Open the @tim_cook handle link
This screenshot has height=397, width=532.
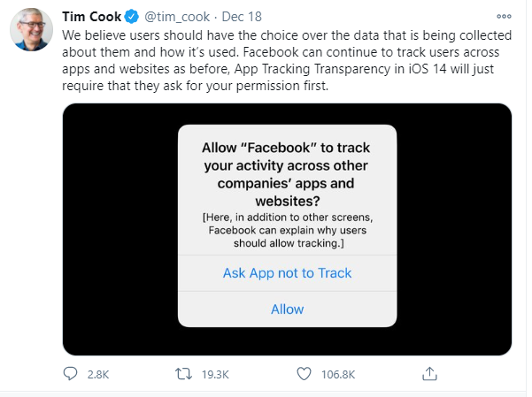(x=177, y=17)
